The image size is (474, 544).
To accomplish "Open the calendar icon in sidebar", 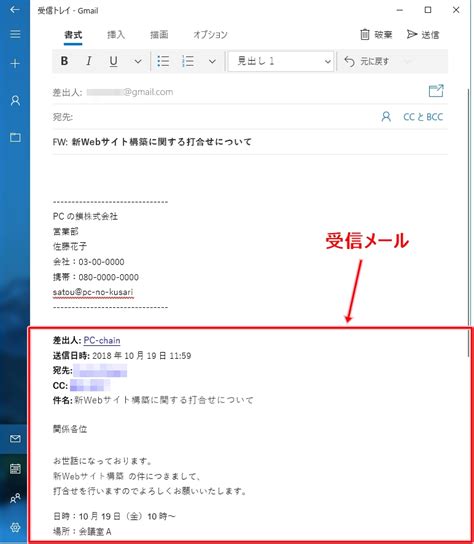I will click(15, 469).
